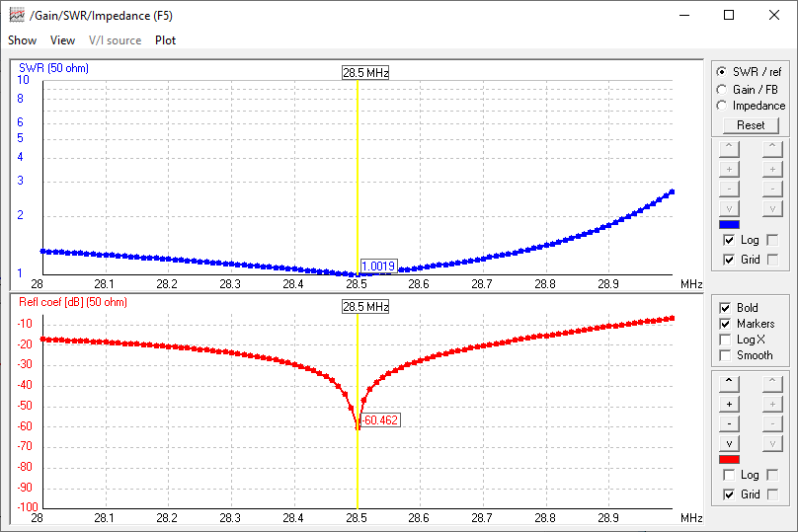Select the Gain / FB radio option
The height and width of the screenshot is (532, 798).
click(x=722, y=90)
